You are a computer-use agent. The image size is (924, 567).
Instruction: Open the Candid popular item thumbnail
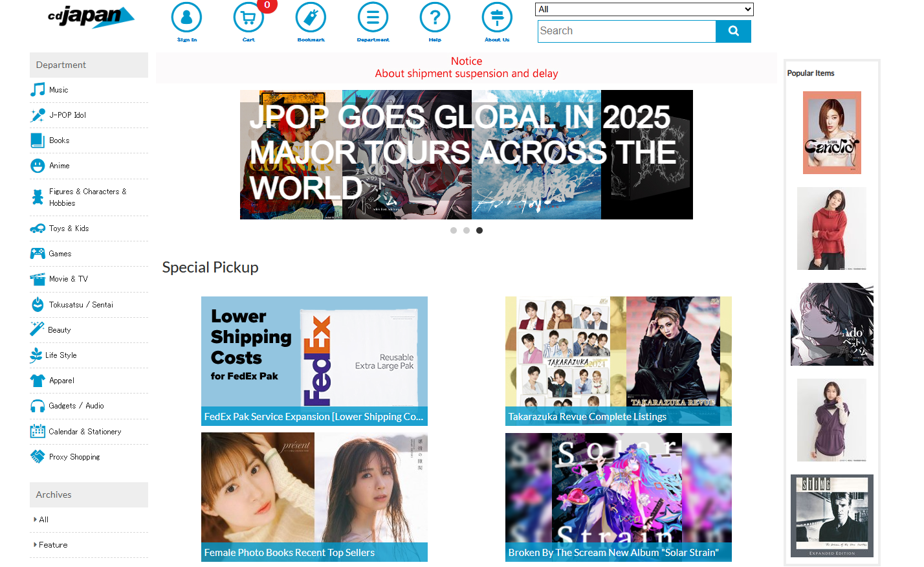click(832, 133)
